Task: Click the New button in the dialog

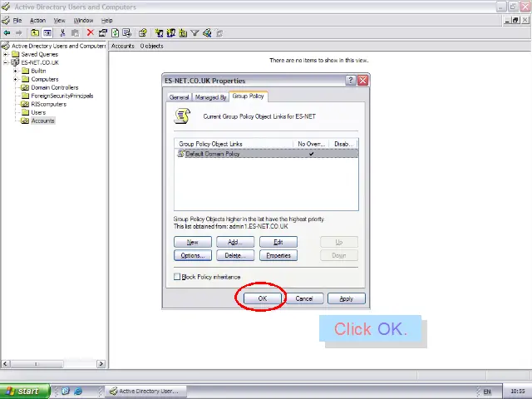Action: pos(193,242)
